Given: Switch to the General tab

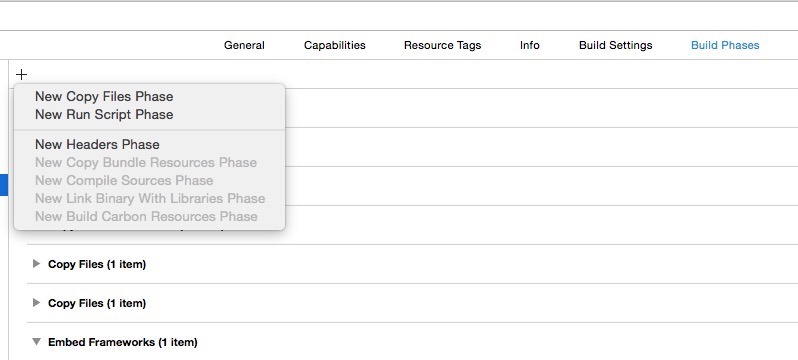Looking at the screenshot, I should tap(244, 45).
